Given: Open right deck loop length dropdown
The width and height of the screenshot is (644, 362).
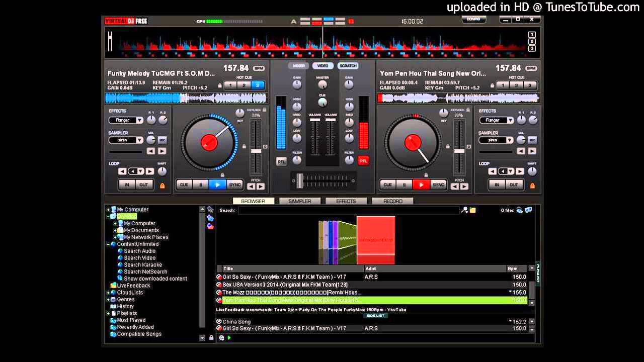Looking at the screenshot, I should pyautogui.click(x=511, y=171).
